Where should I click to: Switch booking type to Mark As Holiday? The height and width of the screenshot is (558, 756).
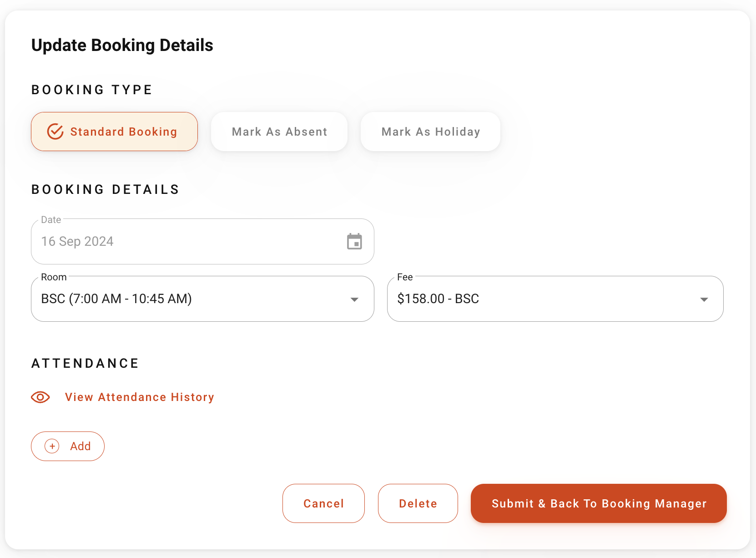coord(430,132)
